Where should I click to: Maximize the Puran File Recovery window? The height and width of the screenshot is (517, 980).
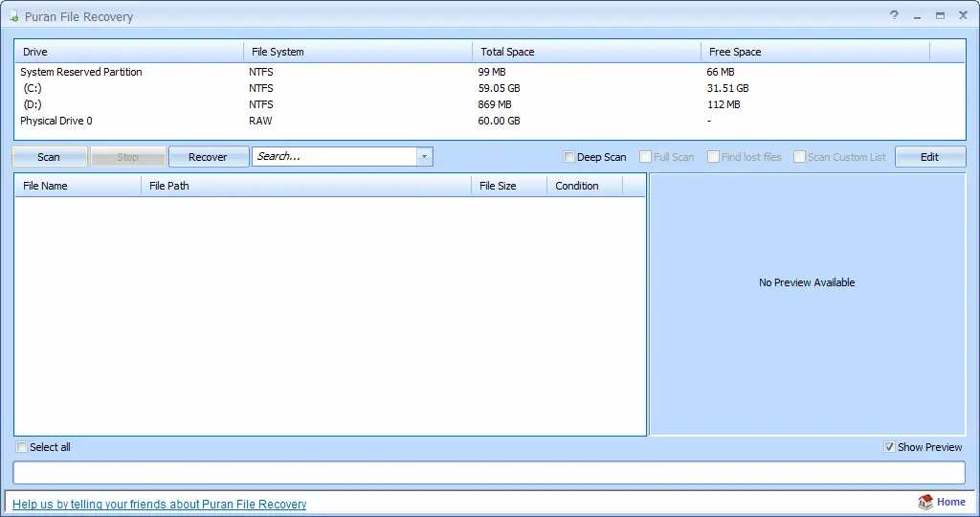940,16
